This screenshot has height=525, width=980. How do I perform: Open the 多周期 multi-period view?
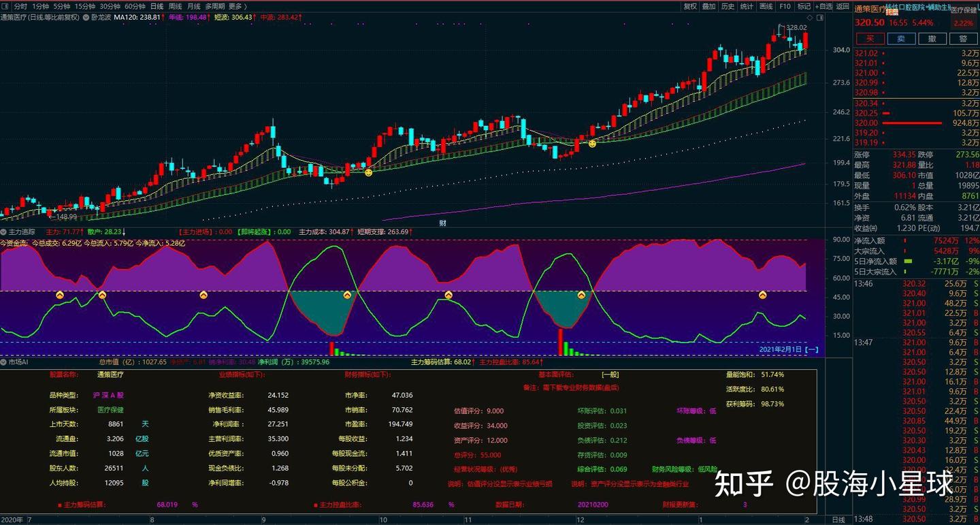[x=214, y=6]
